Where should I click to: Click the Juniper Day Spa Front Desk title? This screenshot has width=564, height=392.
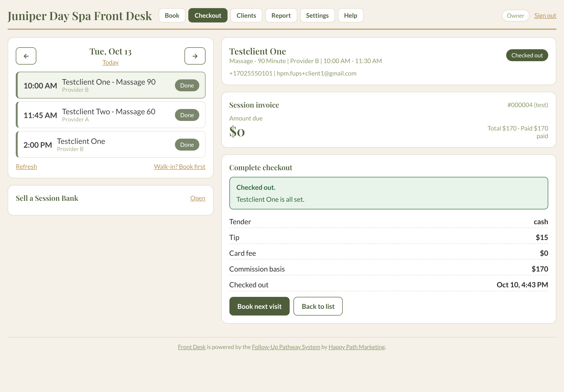tap(80, 16)
